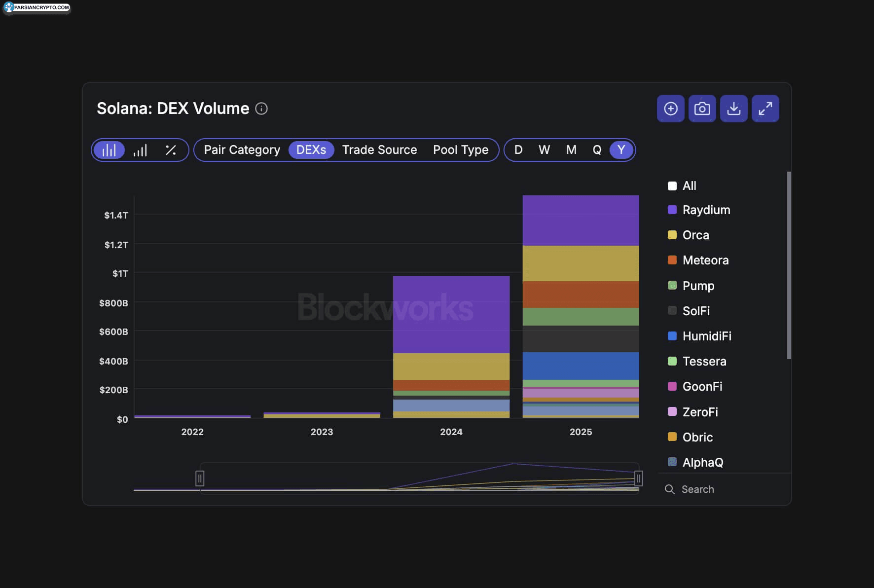The height and width of the screenshot is (588, 874).
Task: Switch to the ascending bars chart view
Action: click(140, 150)
